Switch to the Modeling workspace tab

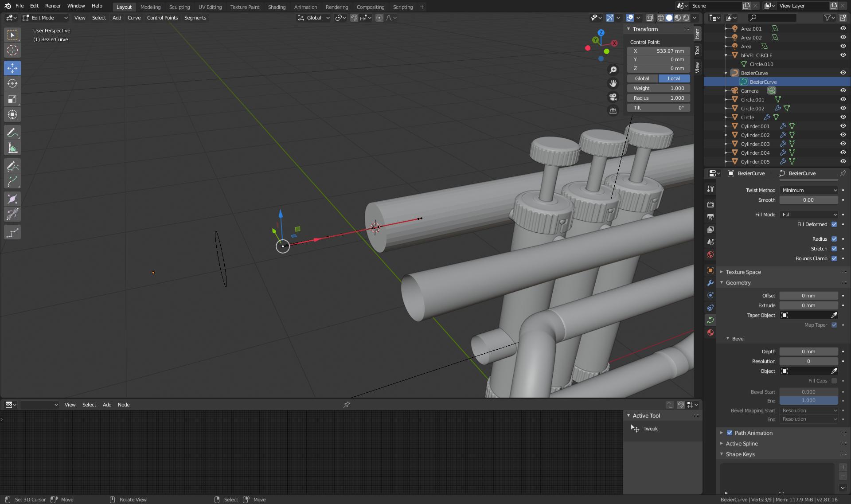(150, 7)
